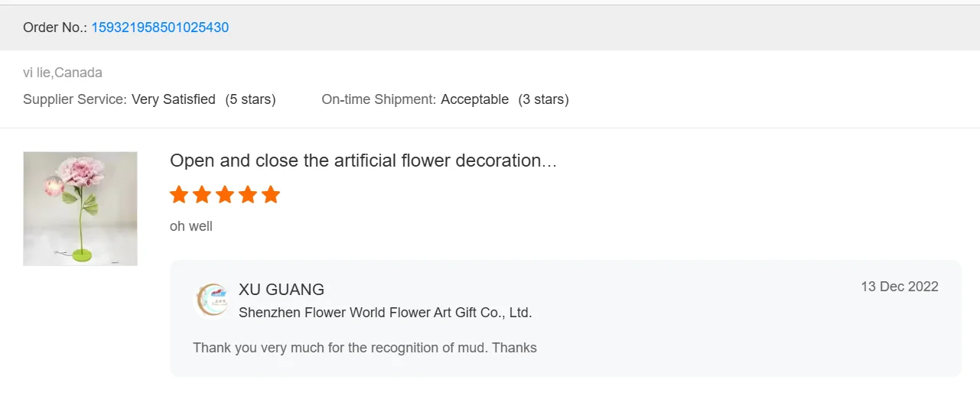The width and height of the screenshot is (980, 399).
Task: Click the second orange rating star
Action: click(x=202, y=194)
